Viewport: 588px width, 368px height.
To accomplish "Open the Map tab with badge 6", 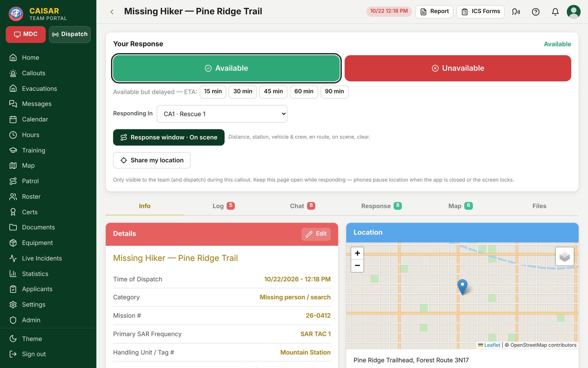I will point(460,206).
